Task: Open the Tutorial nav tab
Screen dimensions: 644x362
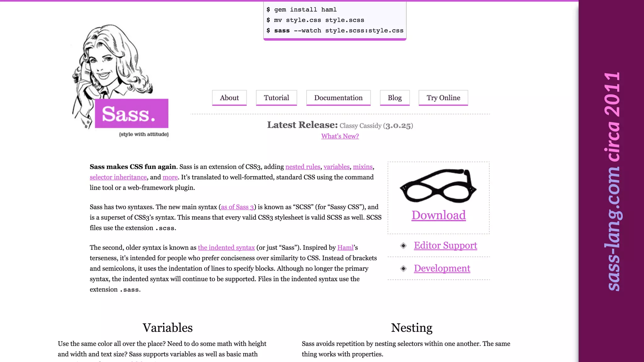Action: pos(276,98)
